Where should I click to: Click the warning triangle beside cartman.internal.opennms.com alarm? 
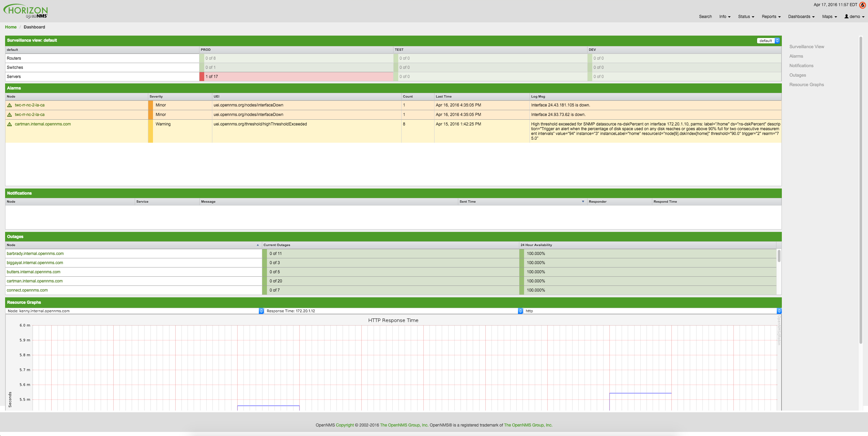point(10,124)
